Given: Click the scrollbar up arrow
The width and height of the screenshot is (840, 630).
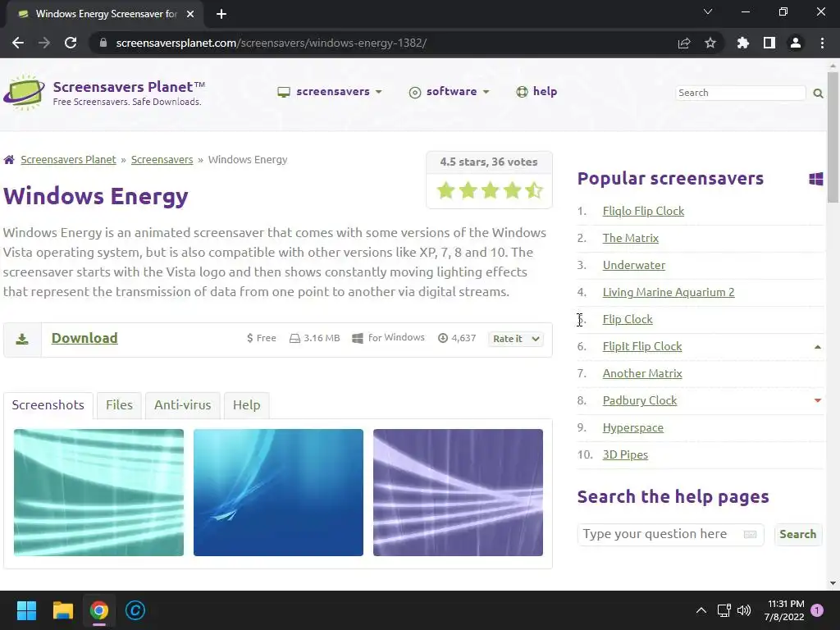Looking at the screenshot, I should coord(833,66).
